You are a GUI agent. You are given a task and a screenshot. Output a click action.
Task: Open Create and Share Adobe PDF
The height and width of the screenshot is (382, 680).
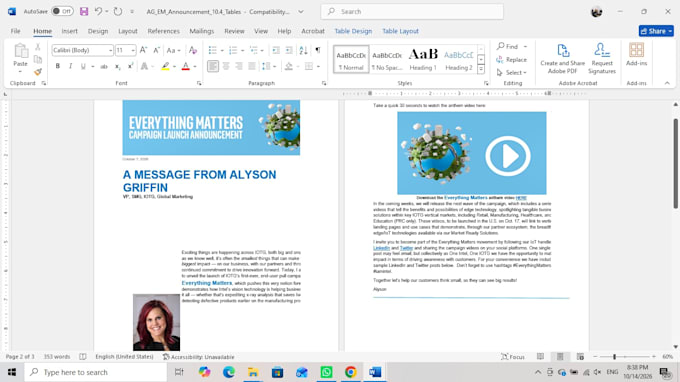(562, 59)
